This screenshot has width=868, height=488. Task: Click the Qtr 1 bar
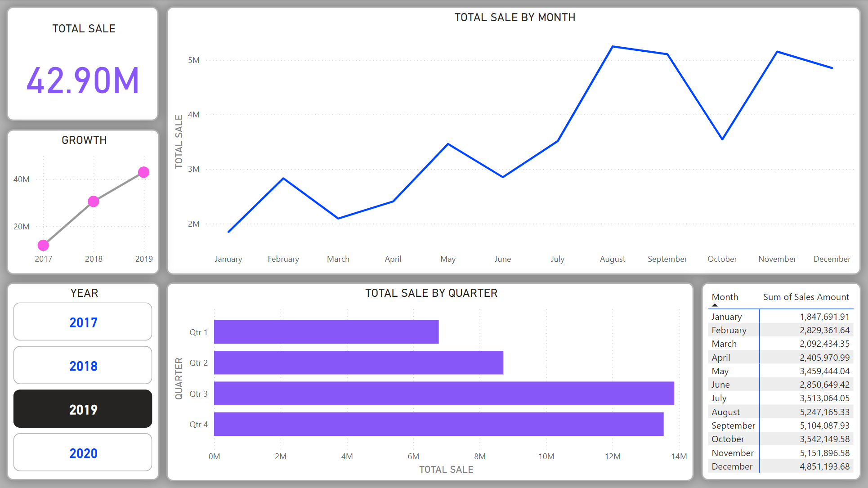tap(326, 332)
